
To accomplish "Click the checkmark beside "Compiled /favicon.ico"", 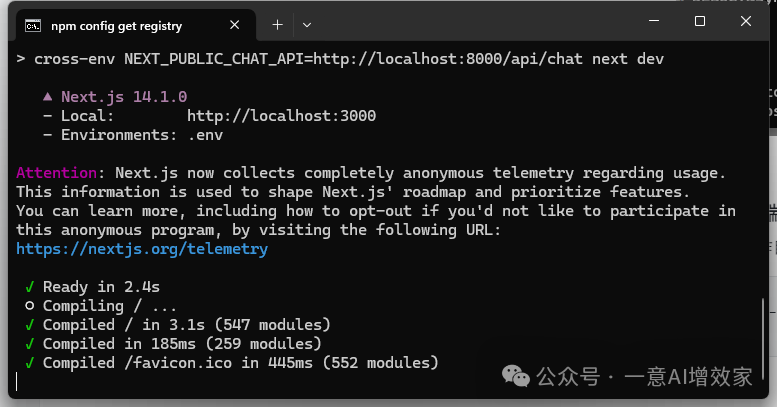I will click(30, 363).
